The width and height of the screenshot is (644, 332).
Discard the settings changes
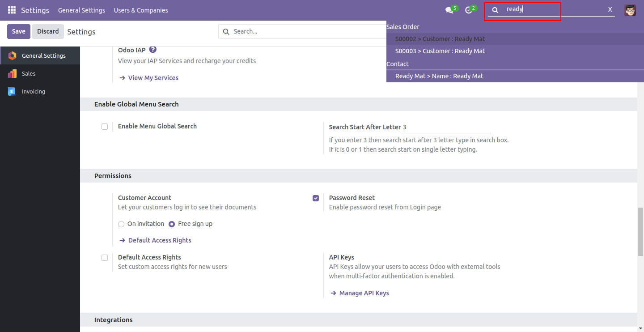48,31
